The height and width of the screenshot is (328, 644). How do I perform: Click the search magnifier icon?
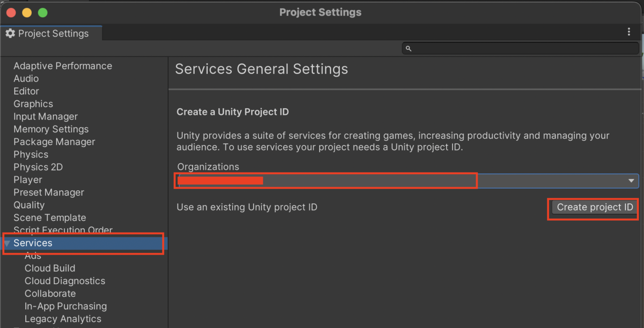(408, 48)
